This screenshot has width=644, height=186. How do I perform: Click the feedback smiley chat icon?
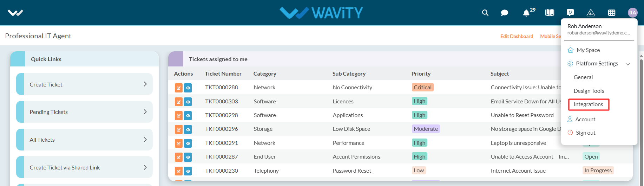click(570, 13)
